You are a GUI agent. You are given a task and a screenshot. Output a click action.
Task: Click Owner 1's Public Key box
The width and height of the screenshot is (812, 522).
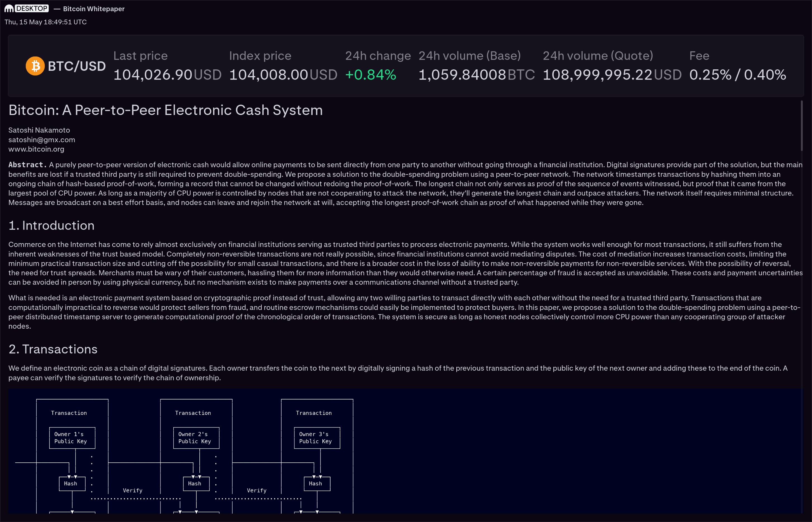coord(72,438)
